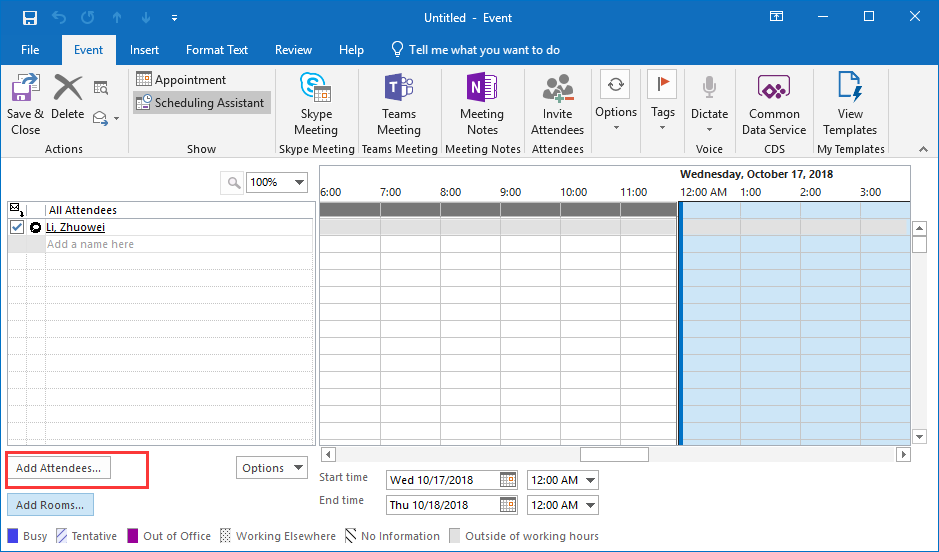Open the Start time 12:00 AM dropdown

coord(588,480)
